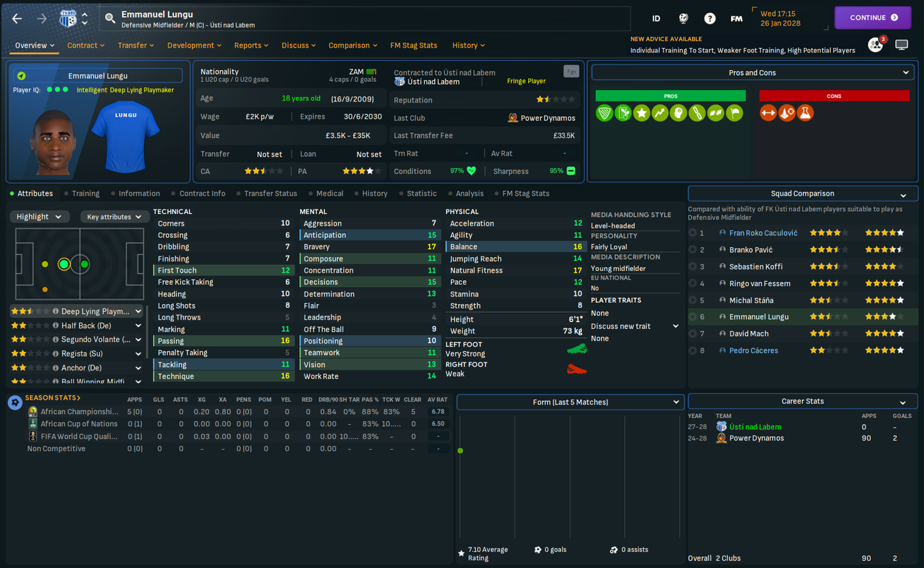Click the back navigation arrow
This screenshot has height=568, width=924.
coord(17,19)
